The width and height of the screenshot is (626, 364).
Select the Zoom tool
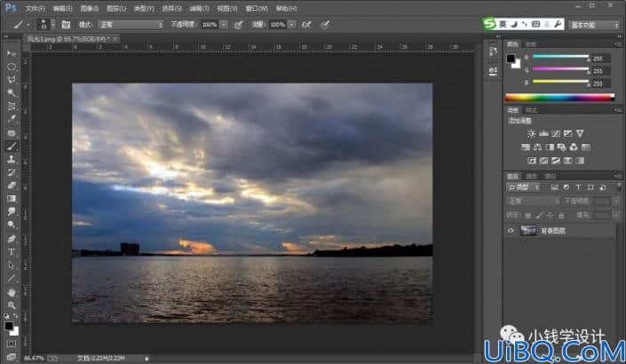[x=12, y=305]
